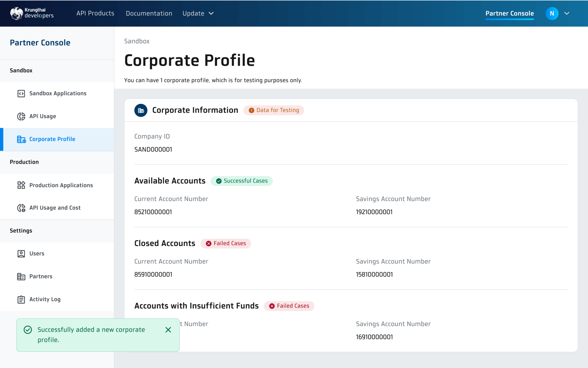Screen dimensions: 588x368
Task: Click the Production Applications grid icon
Action: coord(21,185)
